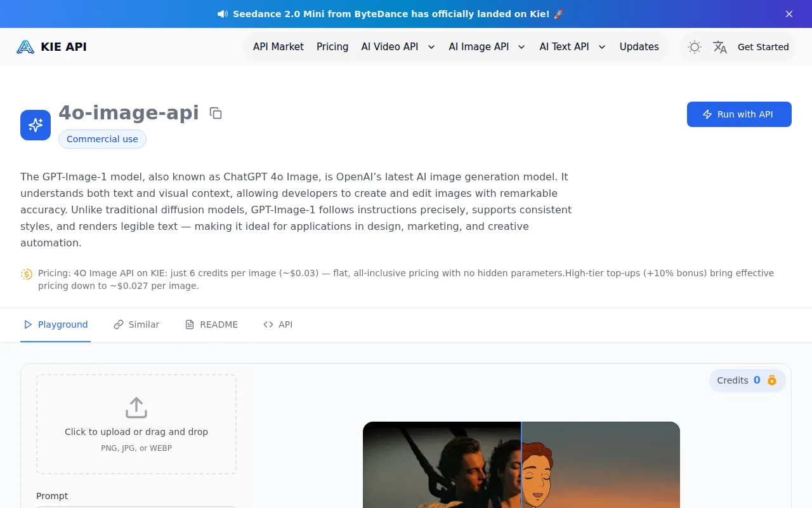Click the before/after comparison preview image
Screen dimensions: 812x508
point(521,465)
